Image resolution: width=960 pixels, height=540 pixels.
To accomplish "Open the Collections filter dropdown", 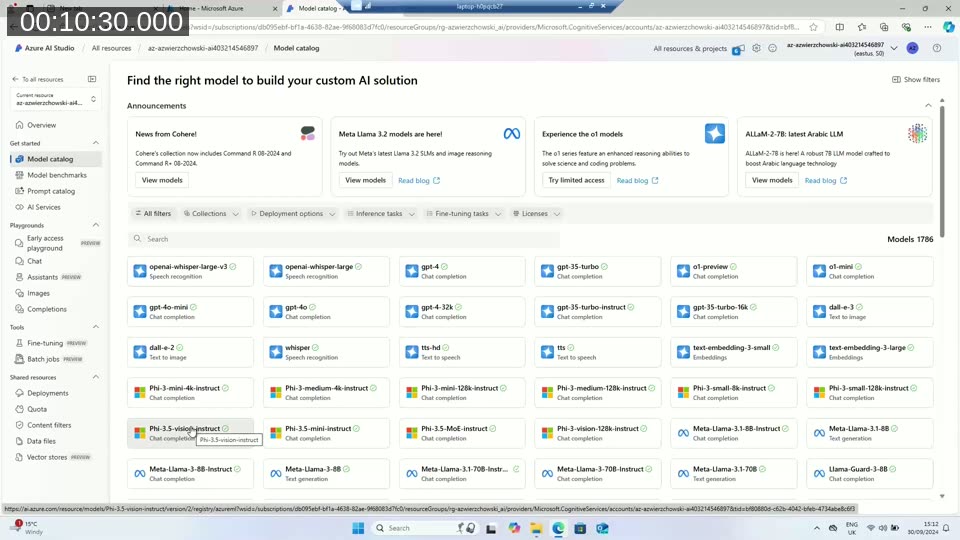I will coord(211,214).
